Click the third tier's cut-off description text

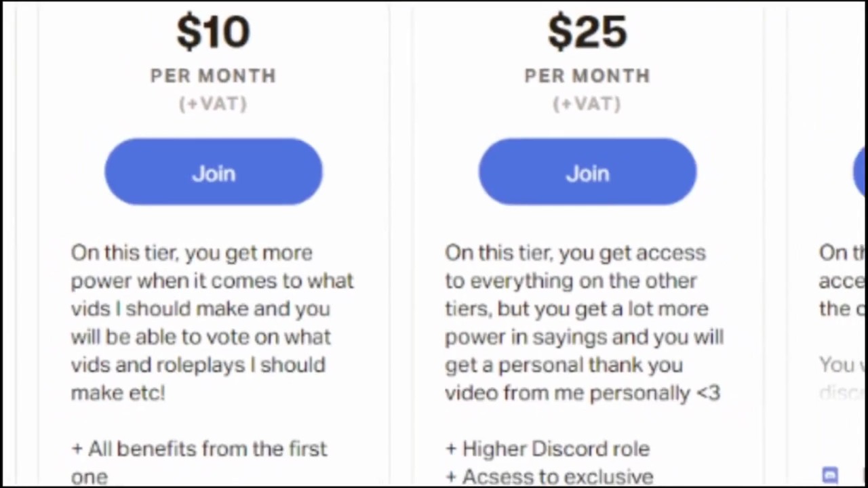tap(841, 281)
